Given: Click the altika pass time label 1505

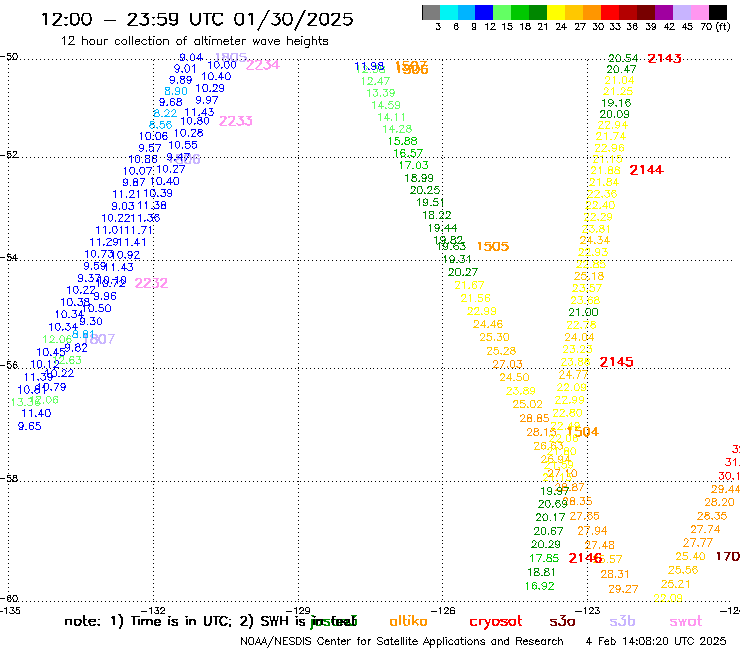Looking at the screenshot, I should (x=493, y=246).
